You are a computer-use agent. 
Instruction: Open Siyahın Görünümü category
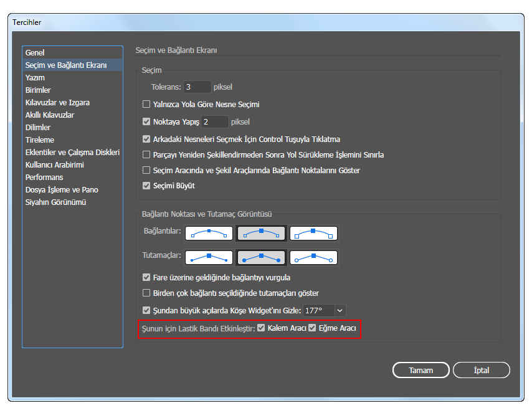(72, 202)
